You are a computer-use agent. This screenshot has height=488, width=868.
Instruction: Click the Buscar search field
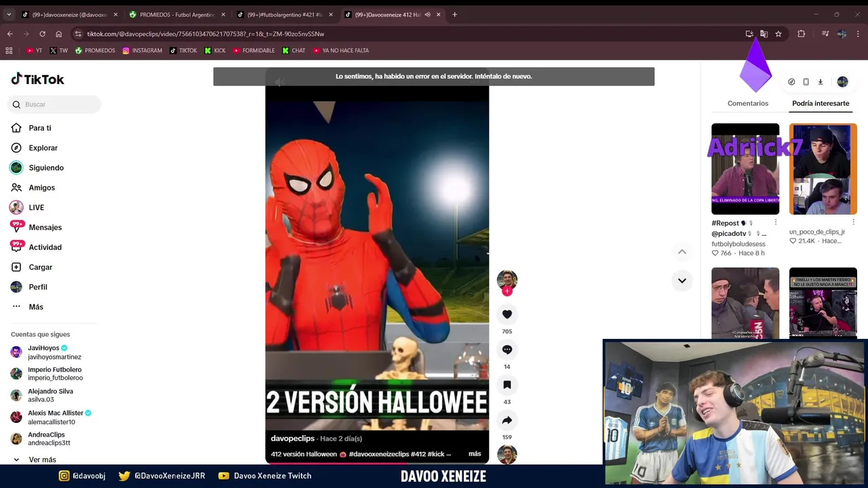click(54, 104)
